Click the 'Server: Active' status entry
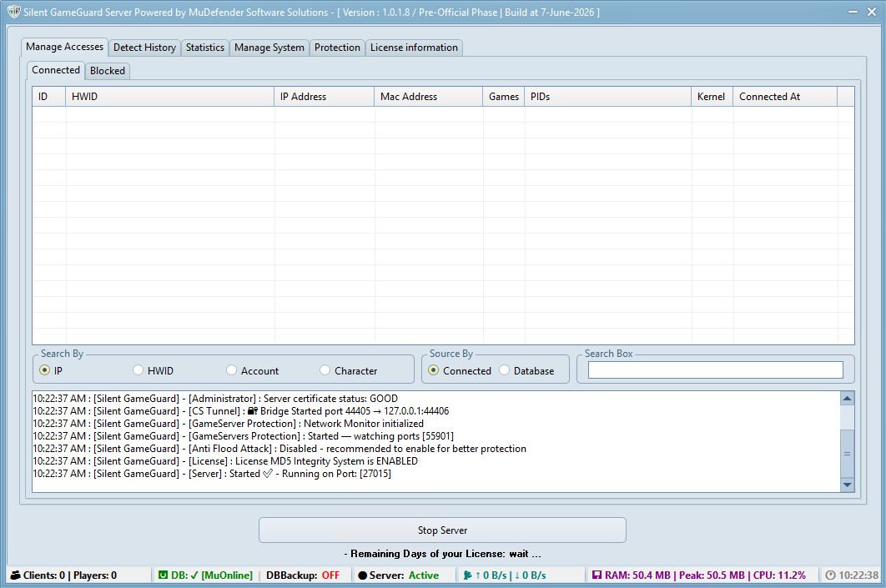Image resolution: width=886 pixels, height=588 pixels. click(404, 575)
